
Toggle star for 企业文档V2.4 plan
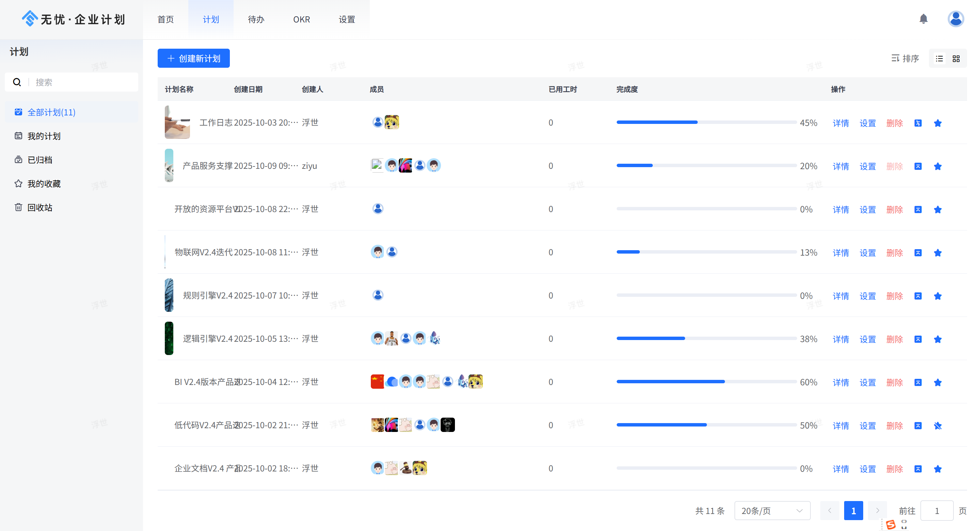(x=937, y=469)
